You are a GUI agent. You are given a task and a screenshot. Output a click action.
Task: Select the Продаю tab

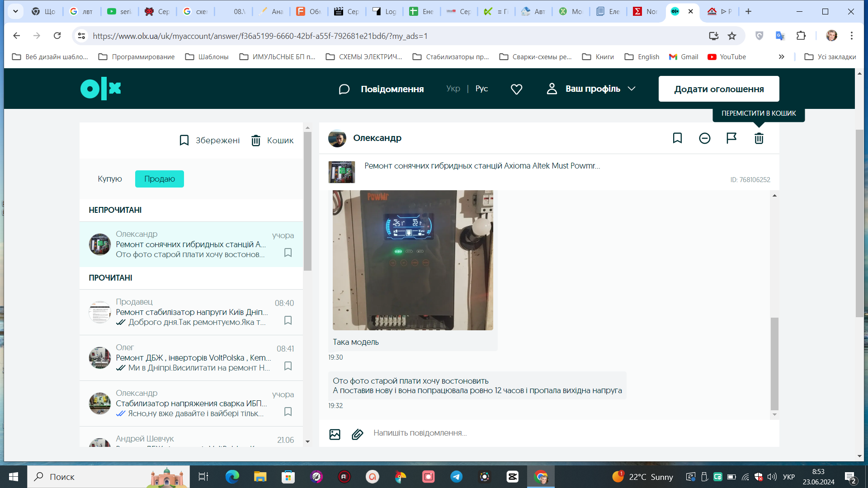(160, 179)
